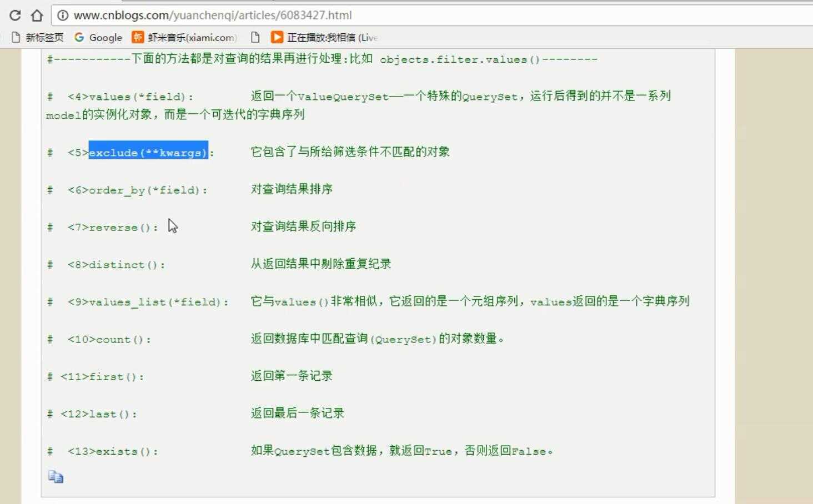Click the <12>last(): text
This screenshot has width=813, height=504.
coord(99,414)
